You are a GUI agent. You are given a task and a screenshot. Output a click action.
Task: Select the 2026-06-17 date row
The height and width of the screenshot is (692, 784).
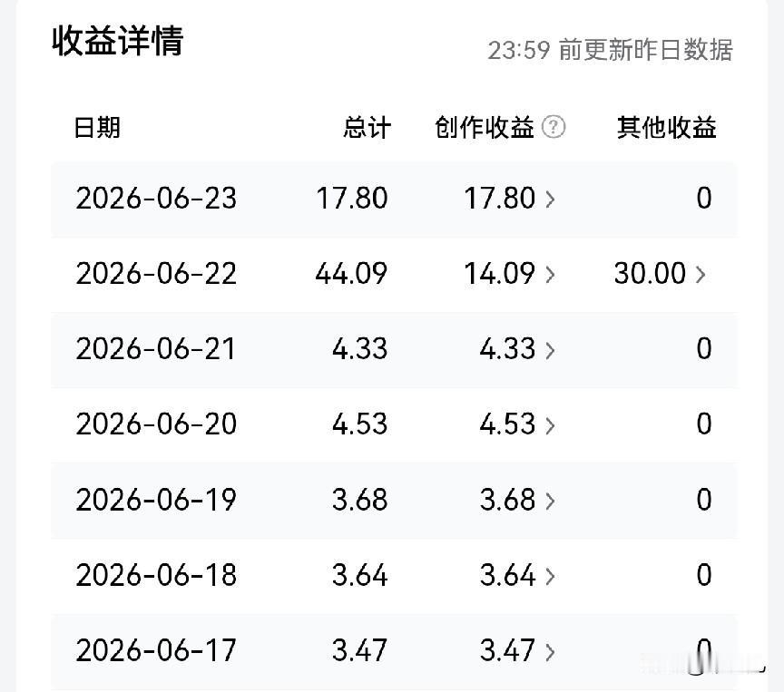pyautogui.click(x=394, y=651)
